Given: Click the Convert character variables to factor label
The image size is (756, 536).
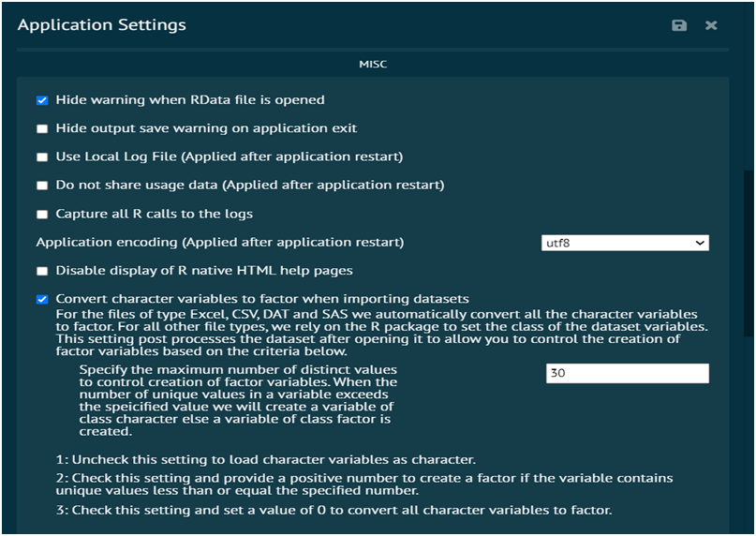Looking at the screenshot, I should [x=262, y=299].
